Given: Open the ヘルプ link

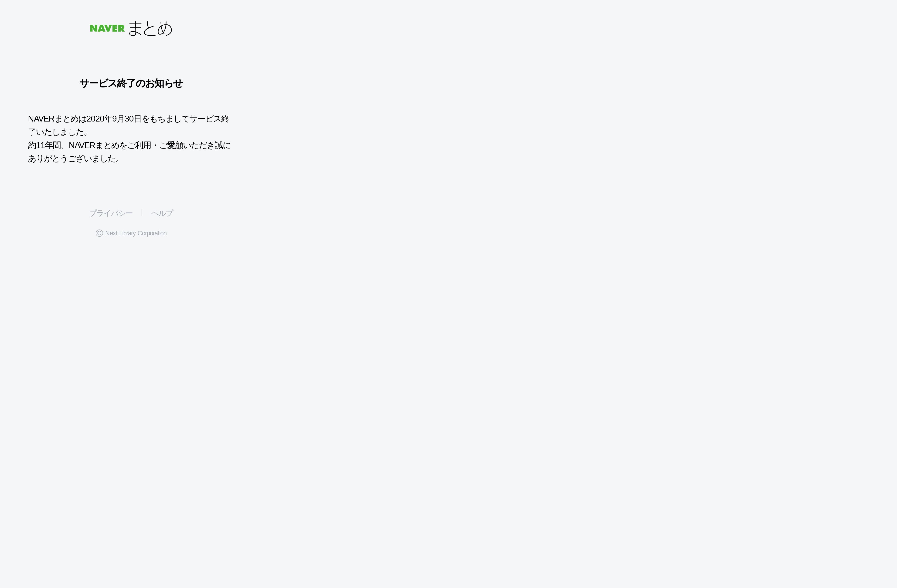Looking at the screenshot, I should click(x=162, y=213).
